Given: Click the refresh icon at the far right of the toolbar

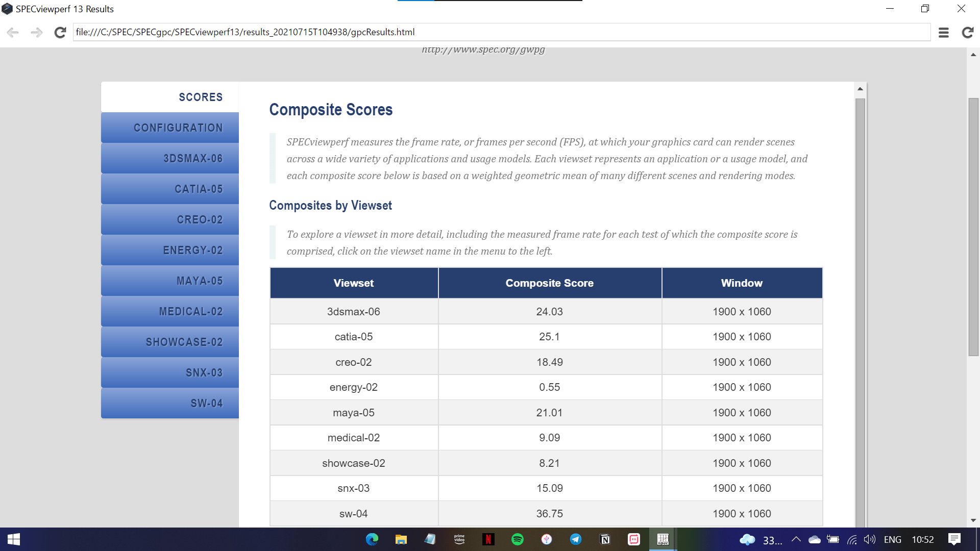Looking at the screenshot, I should click(x=967, y=33).
